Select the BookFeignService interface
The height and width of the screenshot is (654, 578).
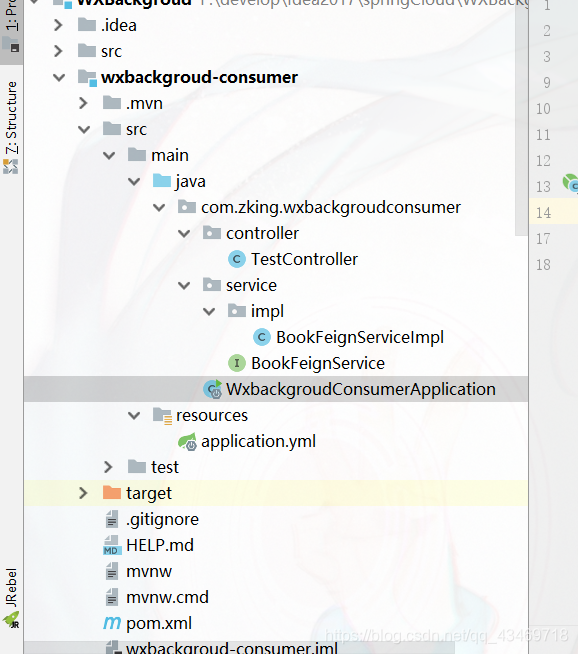click(318, 363)
